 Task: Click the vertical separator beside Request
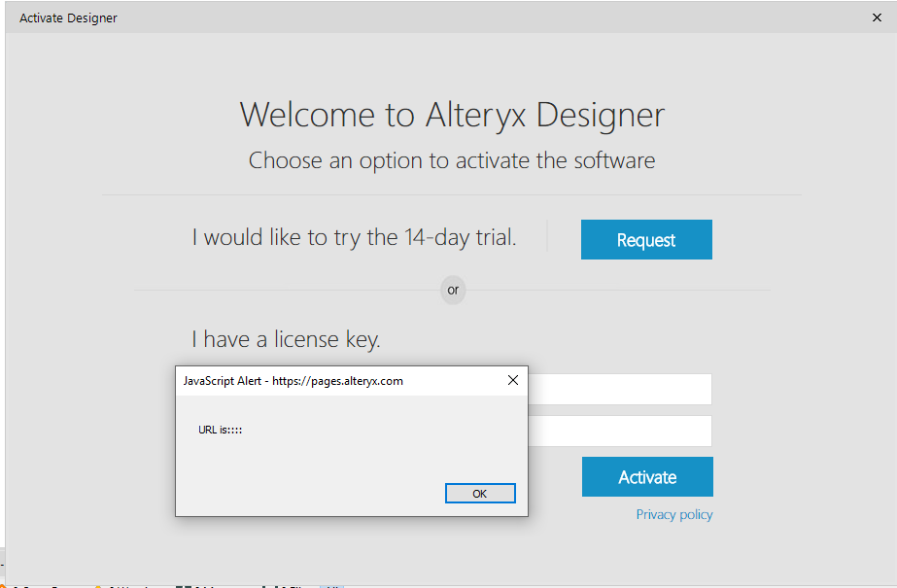547,237
